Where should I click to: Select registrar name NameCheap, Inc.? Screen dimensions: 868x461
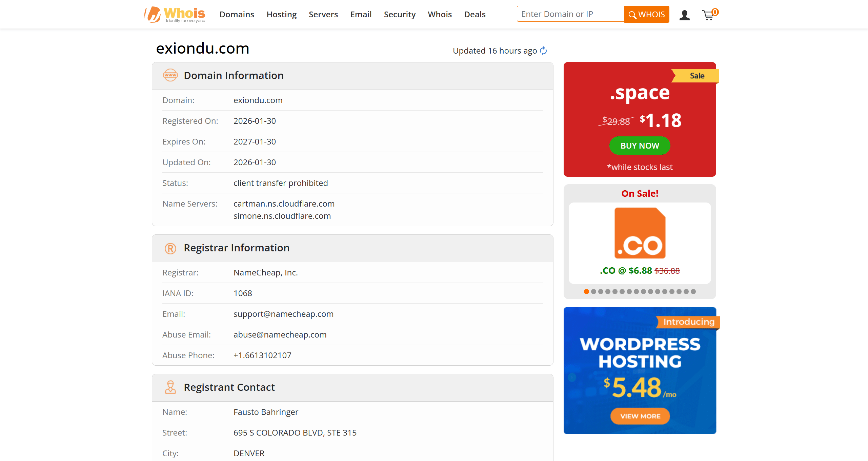click(266, 273)
